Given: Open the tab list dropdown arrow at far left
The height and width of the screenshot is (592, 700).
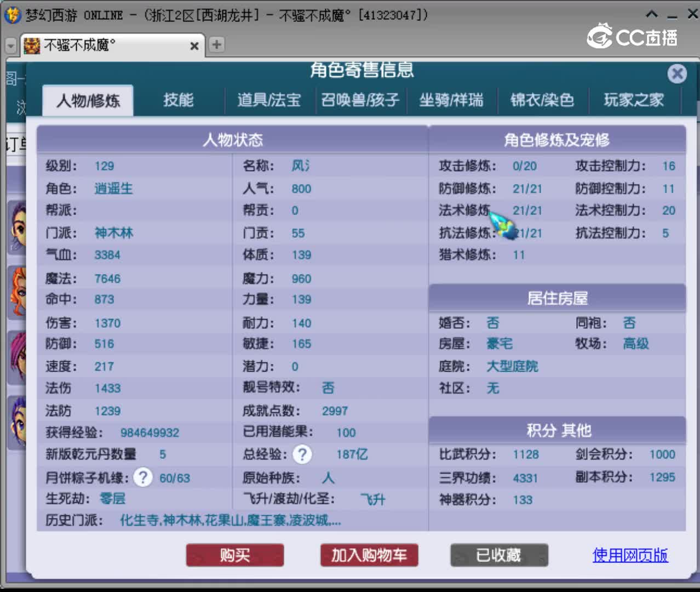Looking at the screenshot, I should [x=10, y=46].
